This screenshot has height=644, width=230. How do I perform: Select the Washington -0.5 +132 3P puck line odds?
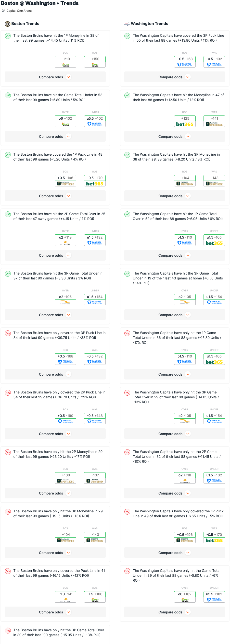[x=214, y=59]
